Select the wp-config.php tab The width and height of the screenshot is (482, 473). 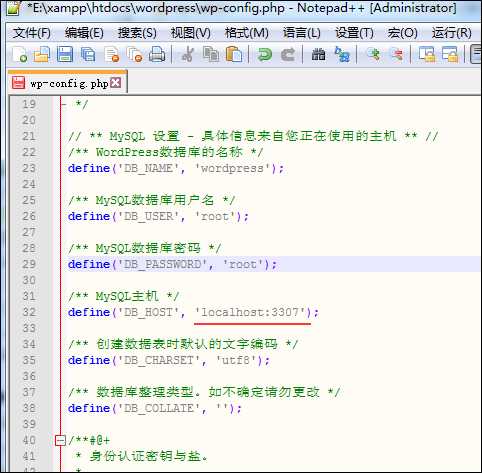pyautogui.click(x=67, y=83)
